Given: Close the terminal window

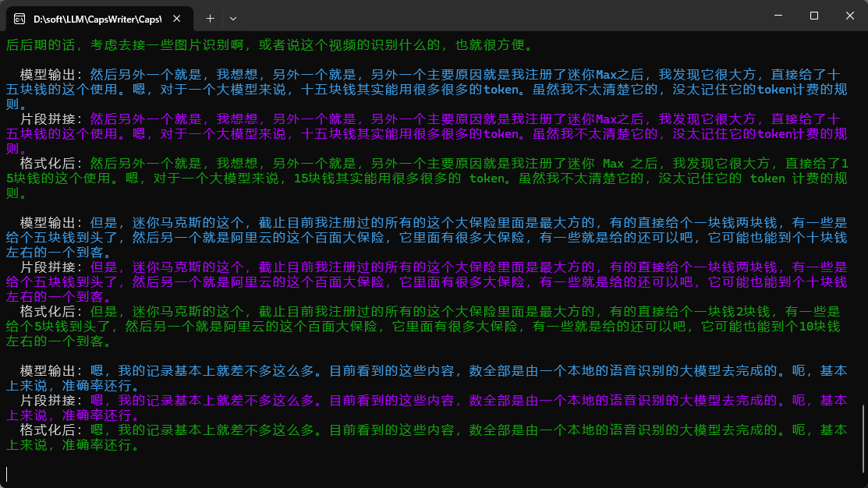Looking at the screenshot, I should (x=850, y=16).
